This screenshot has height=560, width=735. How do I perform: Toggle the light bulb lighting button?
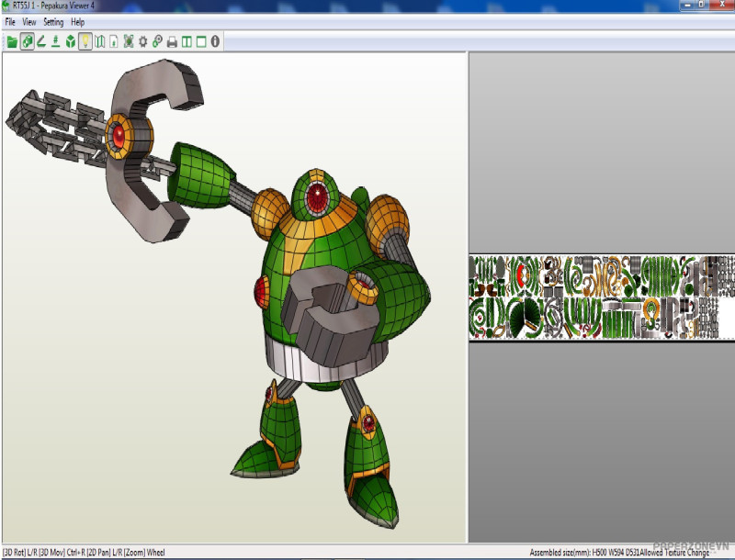tap(85, 41)
